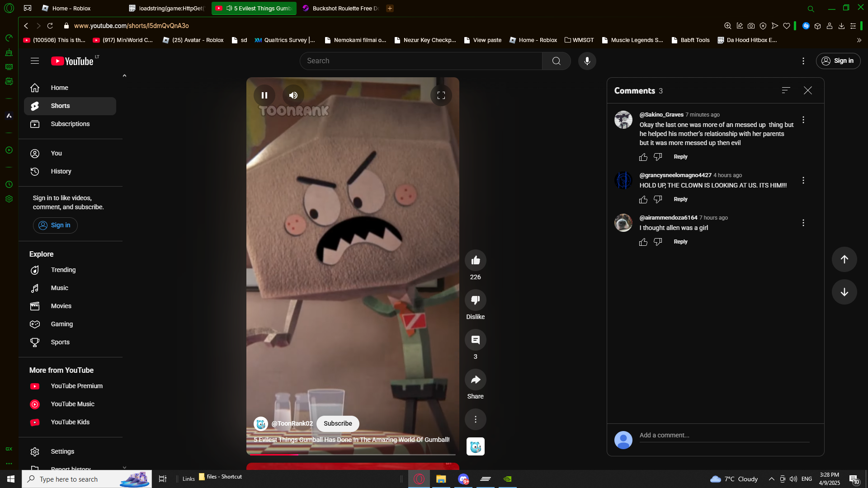The height and width of the screenshot is (488, 868).
Task: Open YouTube Premium link
Action: pos(70,386)
